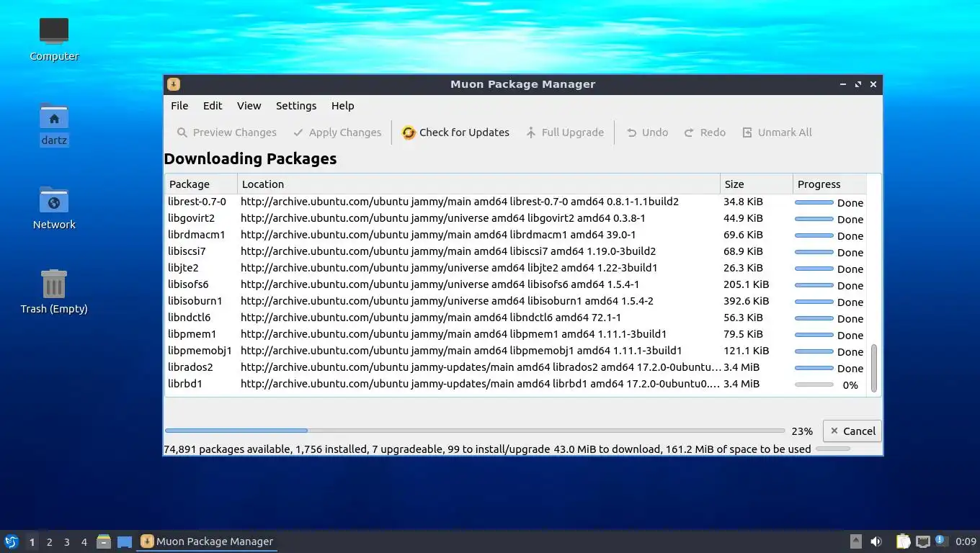Image resolution: width=980 pixels, height=553 pixels.
Task: Click the 0:09 taskbar clock
Action: pyautogui.click(x=966, y=541)
